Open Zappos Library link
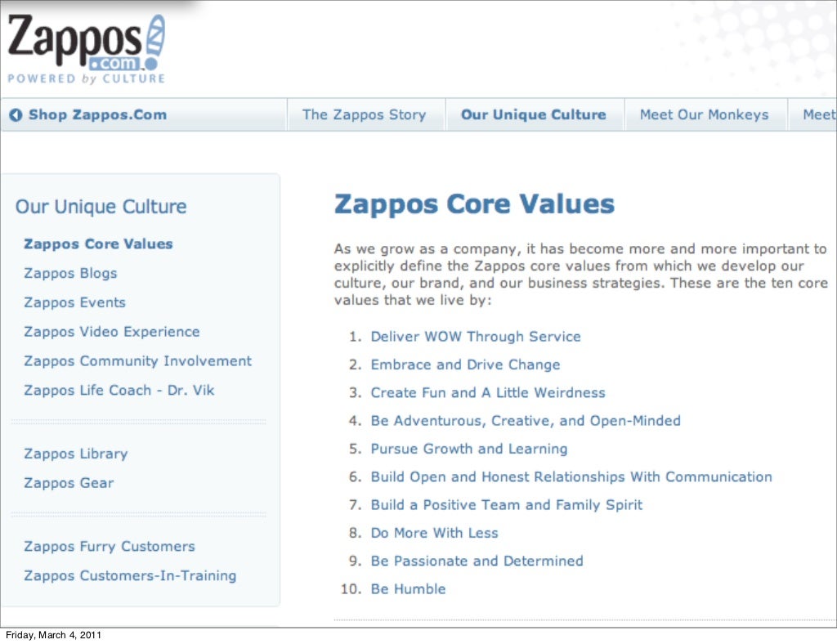Screen dimensions: 837x644 tap(76, 454)
